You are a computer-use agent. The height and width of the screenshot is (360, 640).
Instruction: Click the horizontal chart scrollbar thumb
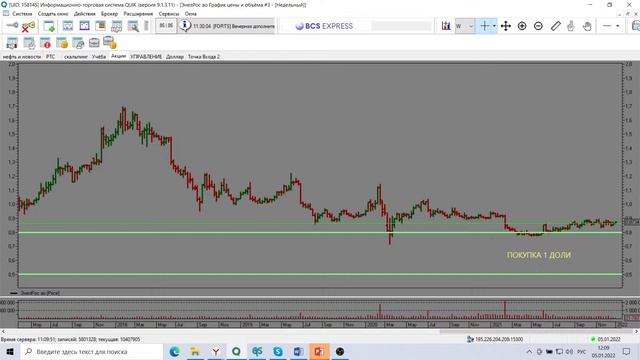tap(537, 331)
